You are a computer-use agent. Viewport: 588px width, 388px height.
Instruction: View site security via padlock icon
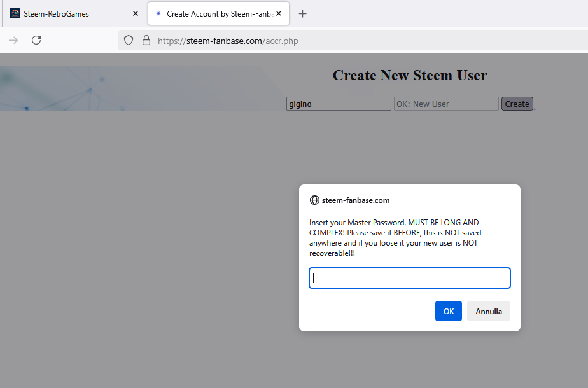pyautogui.click(x=146, y=41)
